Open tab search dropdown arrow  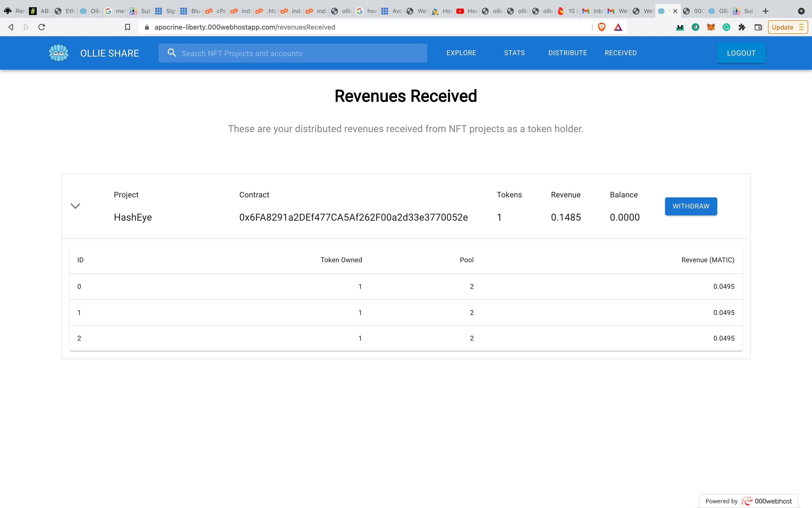[x=801, y=11]
